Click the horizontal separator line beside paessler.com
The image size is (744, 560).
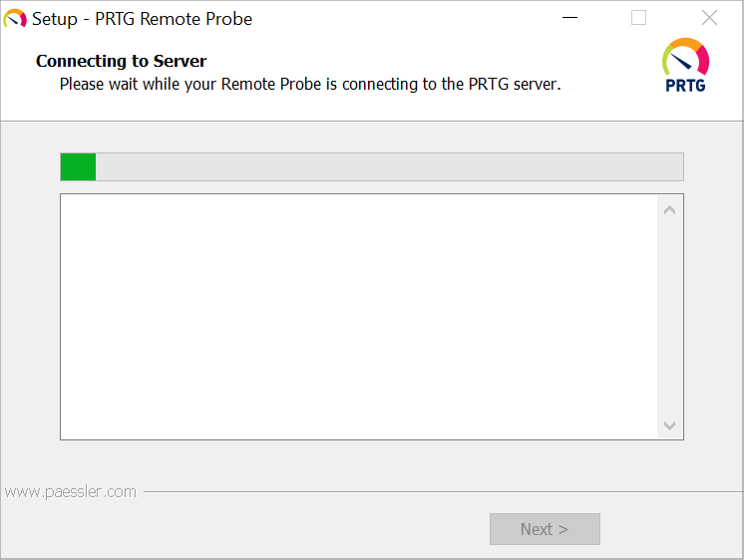(439, 491)
